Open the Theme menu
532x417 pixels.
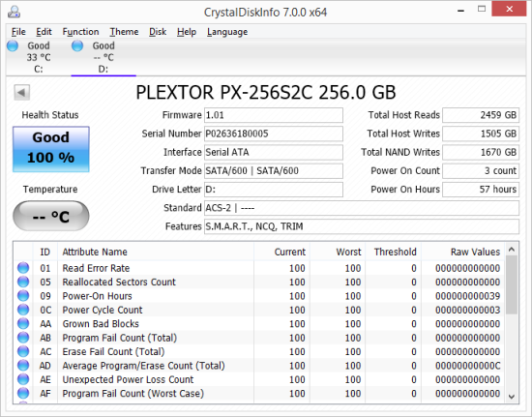pyautogui.click(x=124, y=32)
